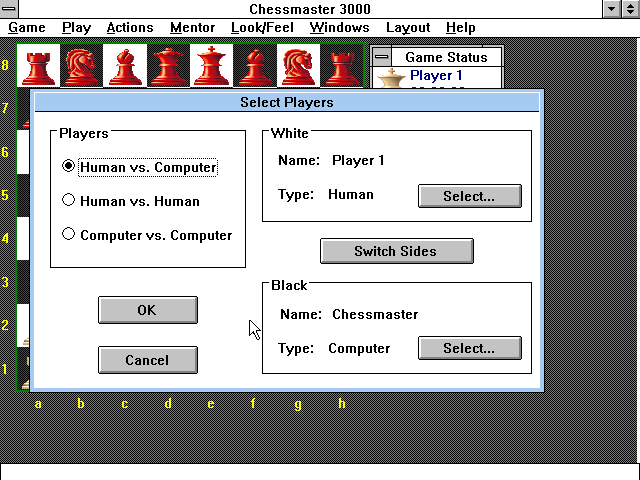Click the Switch Sides button
This screenshot has height=480, width=640.
pyautogui.click(x=397, y=251)
